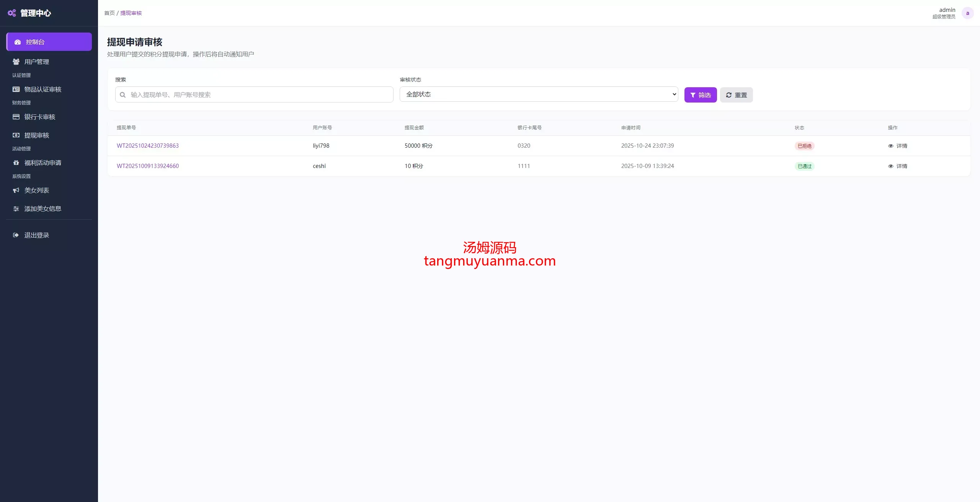Go to 首页 in the breadcrumb
The image size is (980, 502).
point(109,13)
